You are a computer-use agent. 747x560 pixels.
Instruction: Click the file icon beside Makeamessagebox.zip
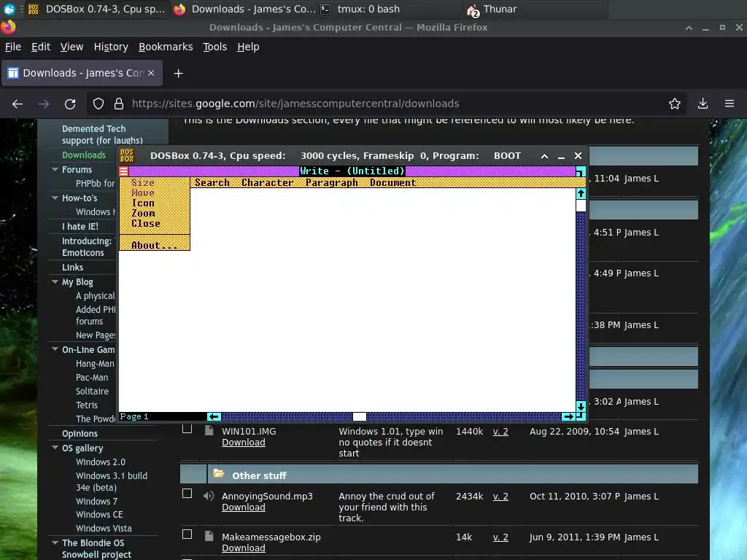pos(209,536)
